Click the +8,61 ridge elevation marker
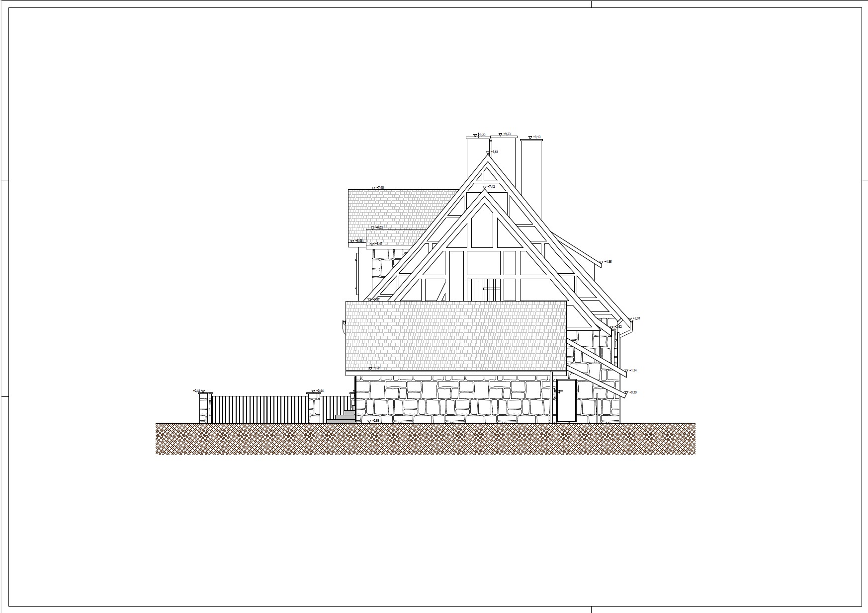 coord(488,153)
